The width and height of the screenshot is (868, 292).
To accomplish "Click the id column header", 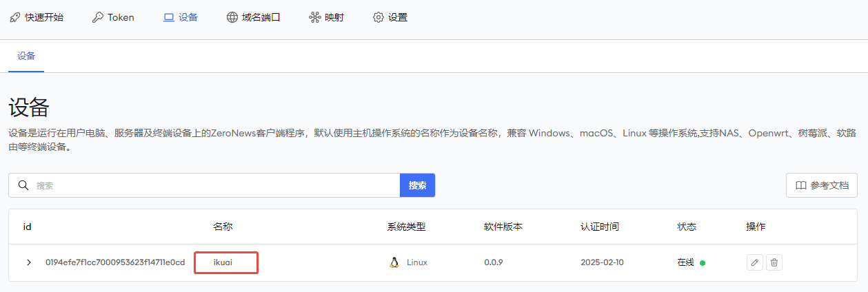I will pyautogui.click(x=27, y=227).
